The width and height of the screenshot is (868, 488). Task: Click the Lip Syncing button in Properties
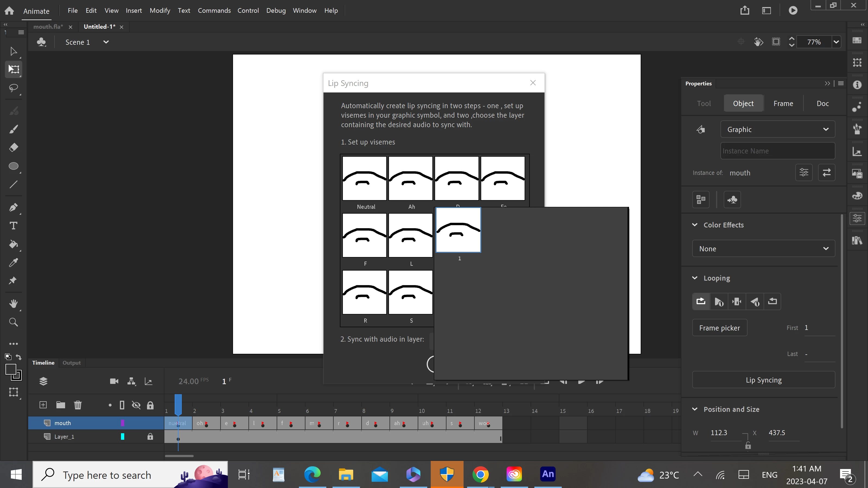point(763,380)
